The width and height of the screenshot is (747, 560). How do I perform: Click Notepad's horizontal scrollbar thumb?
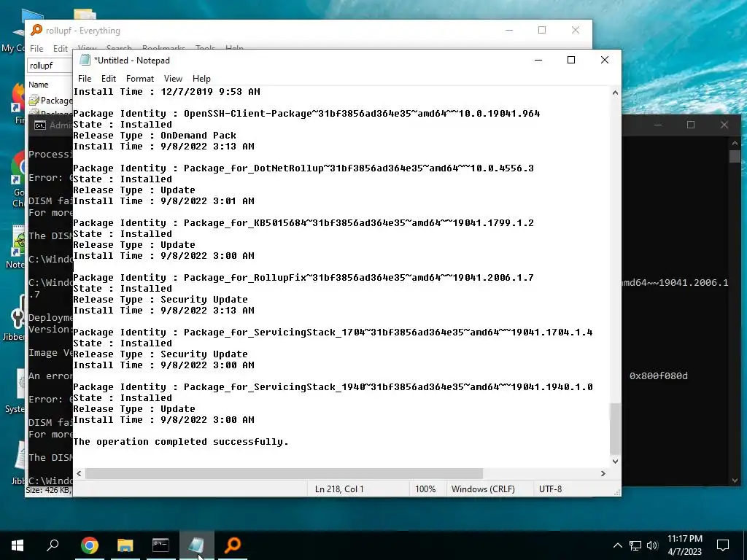point(284,473)
